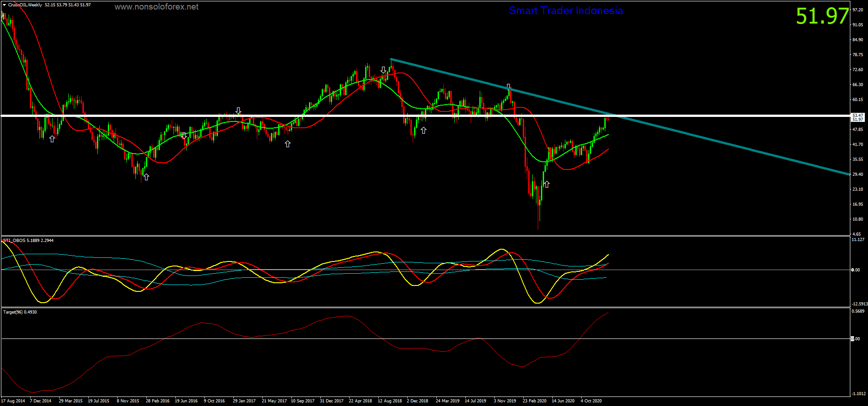Click the 12 Aug 2018 date label

390,401
